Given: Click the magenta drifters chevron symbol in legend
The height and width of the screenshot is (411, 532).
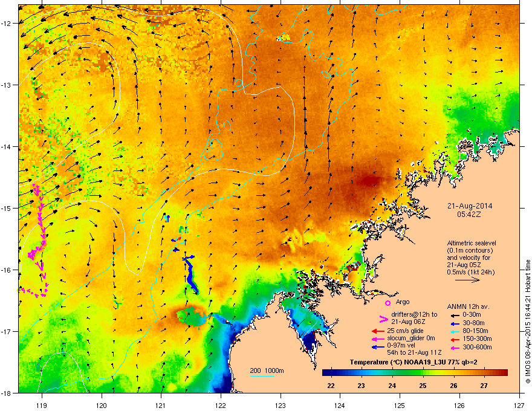Looking at the screenshot, I should point(383,319).
